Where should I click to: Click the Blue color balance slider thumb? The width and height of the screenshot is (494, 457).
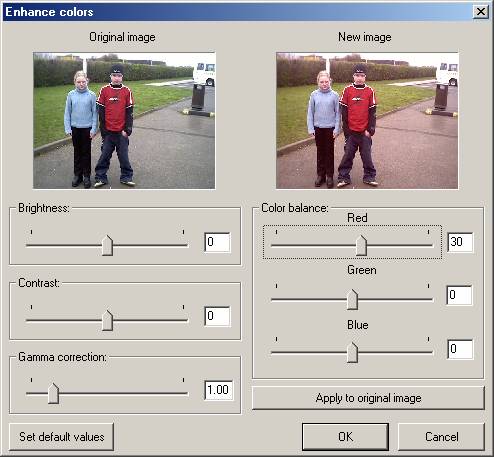tap(352, 352)
